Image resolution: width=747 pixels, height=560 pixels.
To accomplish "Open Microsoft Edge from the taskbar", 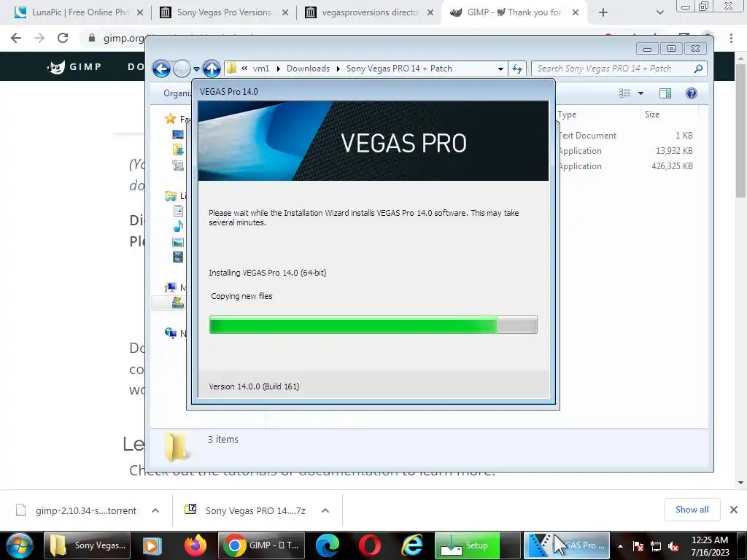I will click(328, 545).
